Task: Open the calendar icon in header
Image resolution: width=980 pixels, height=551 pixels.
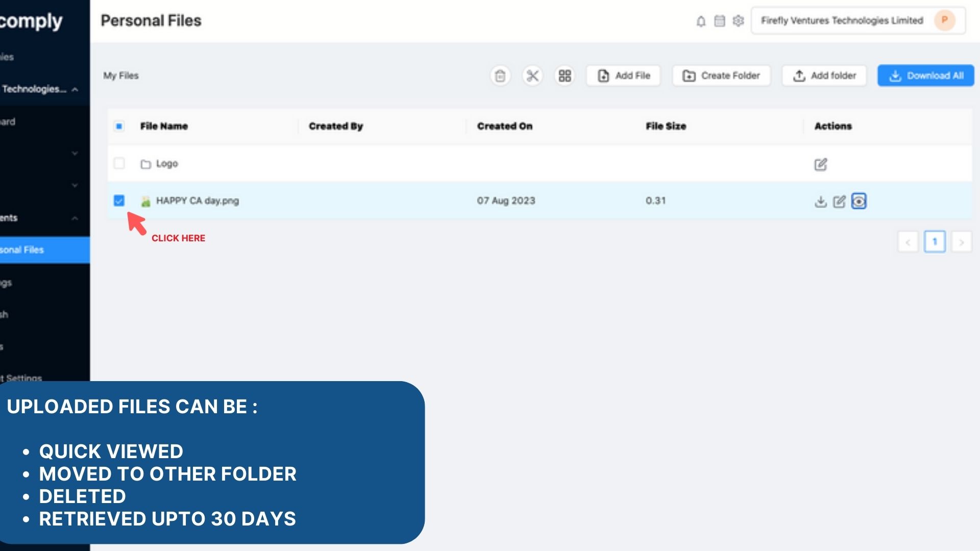Action: point(719,21)
